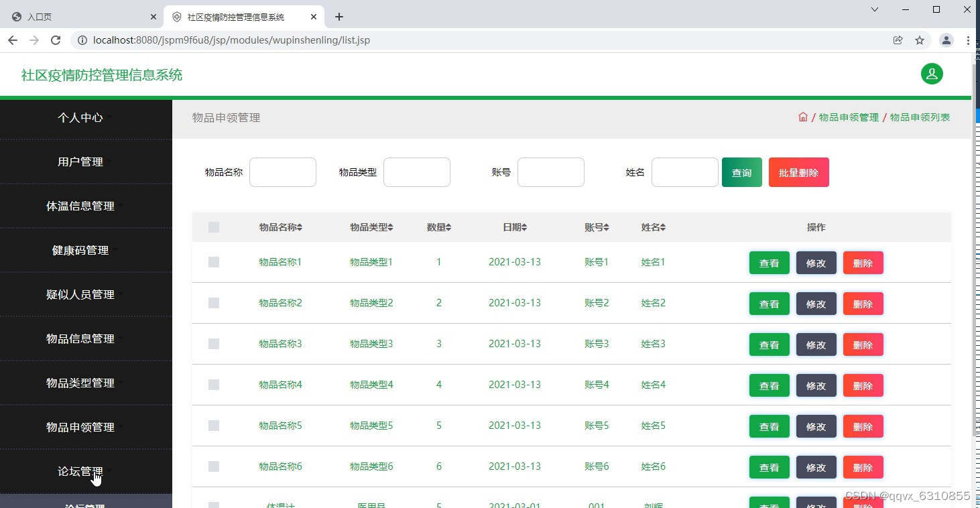Check the row for 物品名称3

(214, 344)
